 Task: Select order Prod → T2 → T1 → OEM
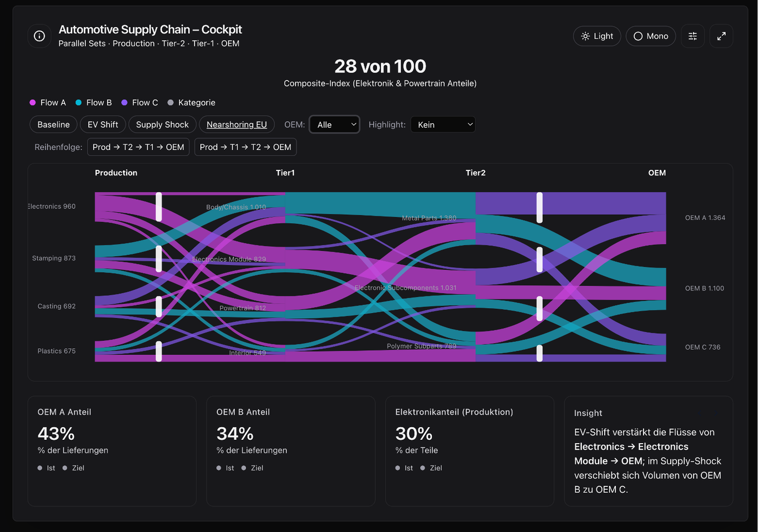(x=138, y=147)
